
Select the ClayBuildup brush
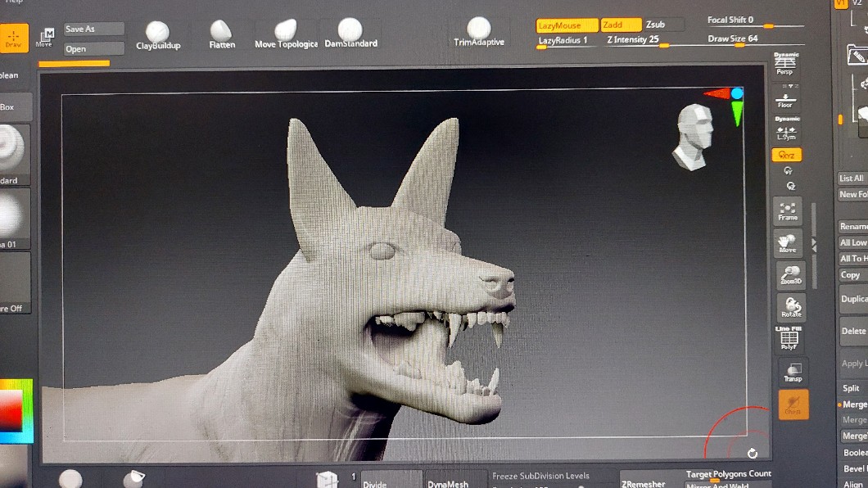tap(157, 35)
